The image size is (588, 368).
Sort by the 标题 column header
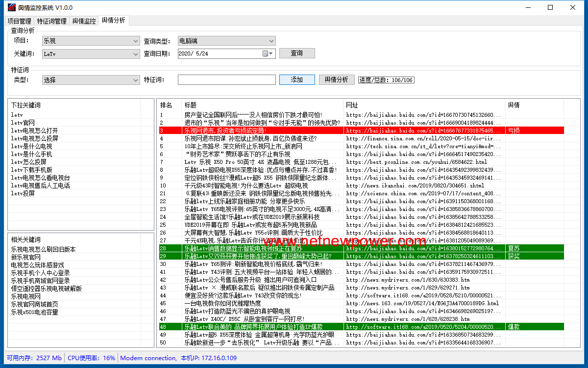[x=262, y=105]
